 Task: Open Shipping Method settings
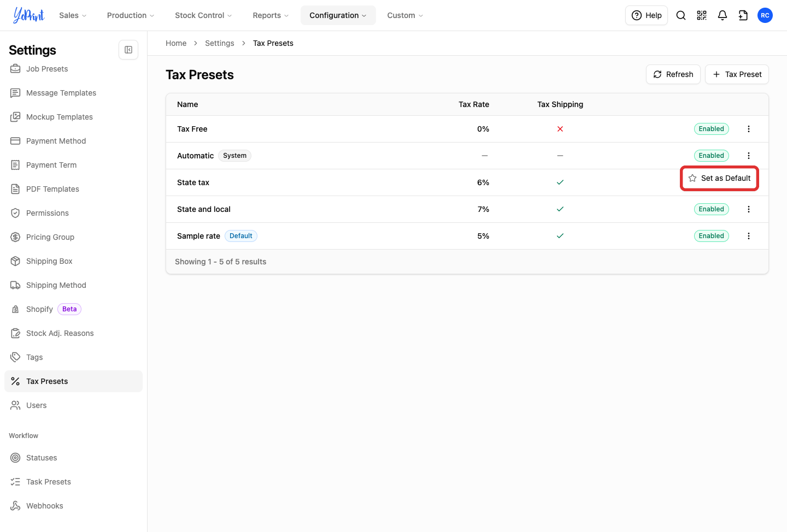pyautogui.click(x=73, y=285)
